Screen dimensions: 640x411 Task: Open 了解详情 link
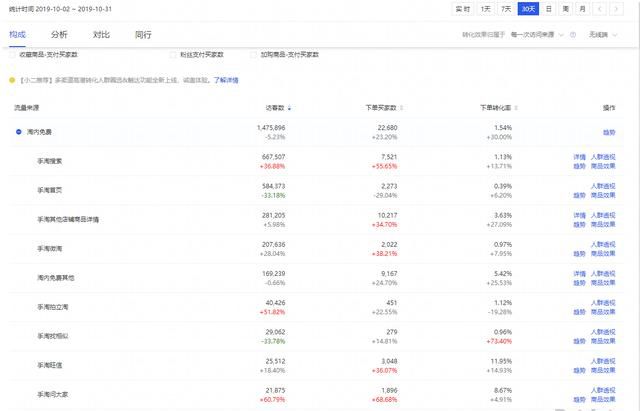227,80
